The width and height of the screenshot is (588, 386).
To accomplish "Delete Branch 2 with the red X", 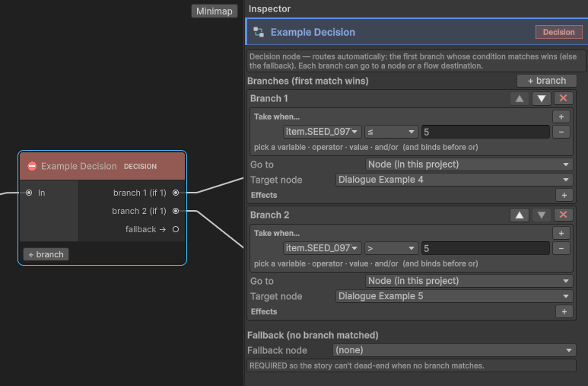I will tap(563, 215).
